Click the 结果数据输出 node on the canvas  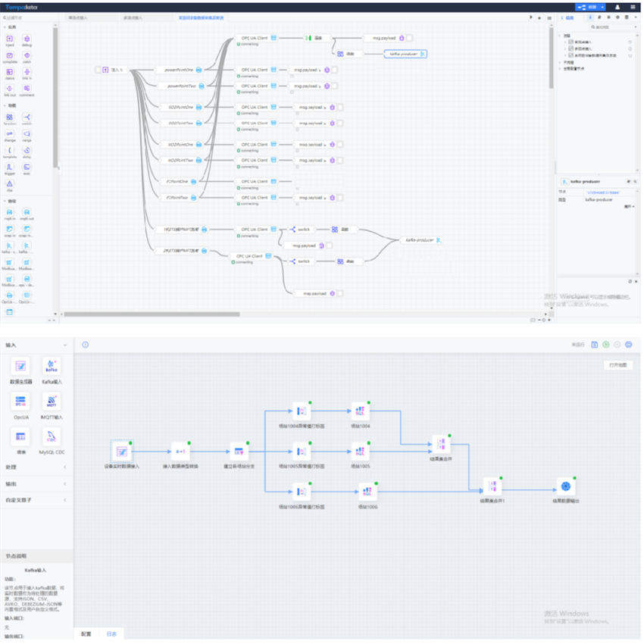pyautogui.click(x=564, y=485)
